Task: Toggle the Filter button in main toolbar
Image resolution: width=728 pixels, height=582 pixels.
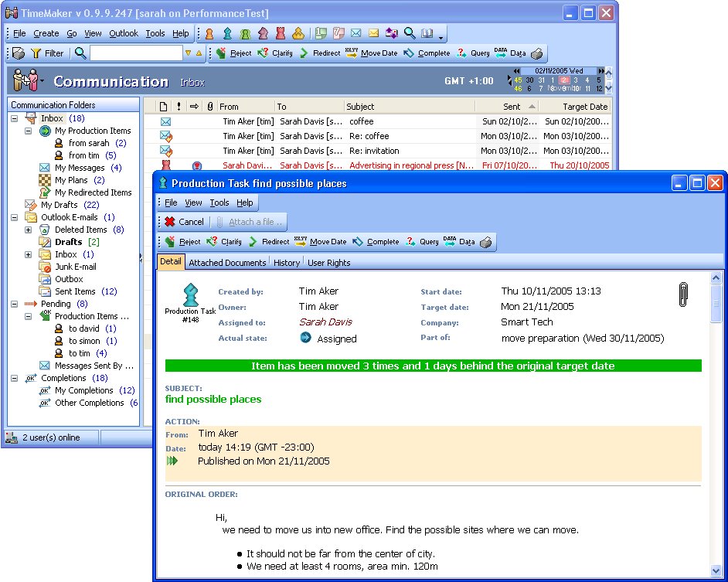Action: [47, 53]
